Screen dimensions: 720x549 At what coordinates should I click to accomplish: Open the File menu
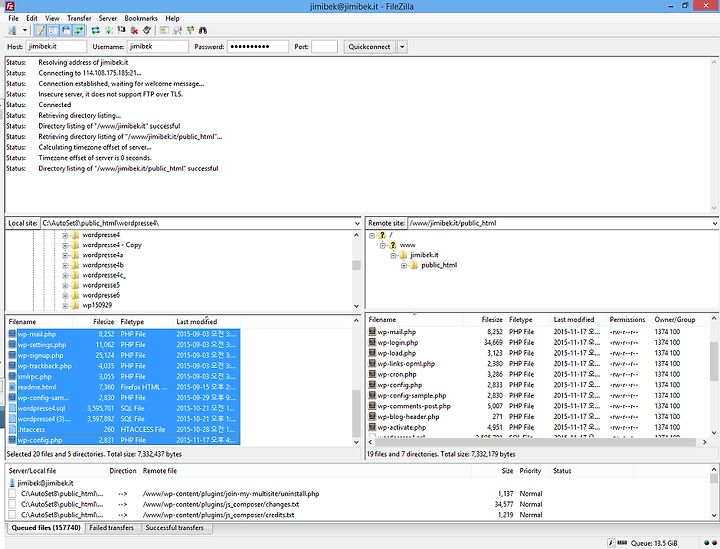(13, 18)
